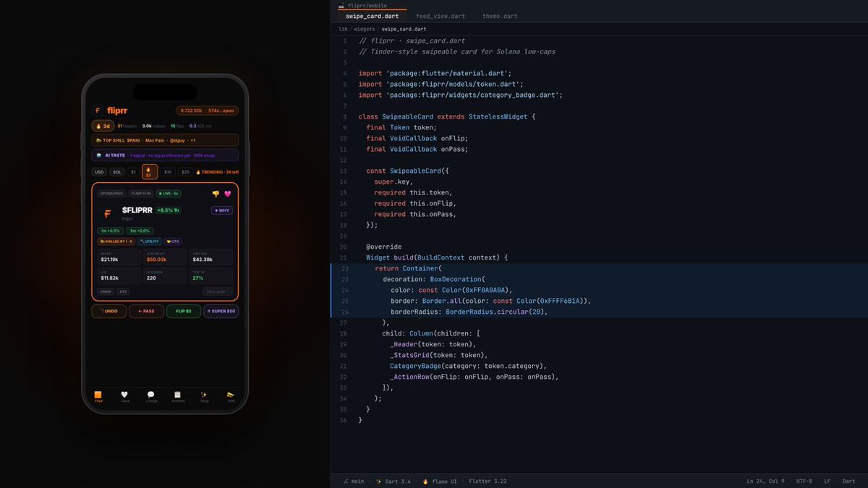
Task: Tap the FLIP $5 button
Action: click(x=184, y=312)
